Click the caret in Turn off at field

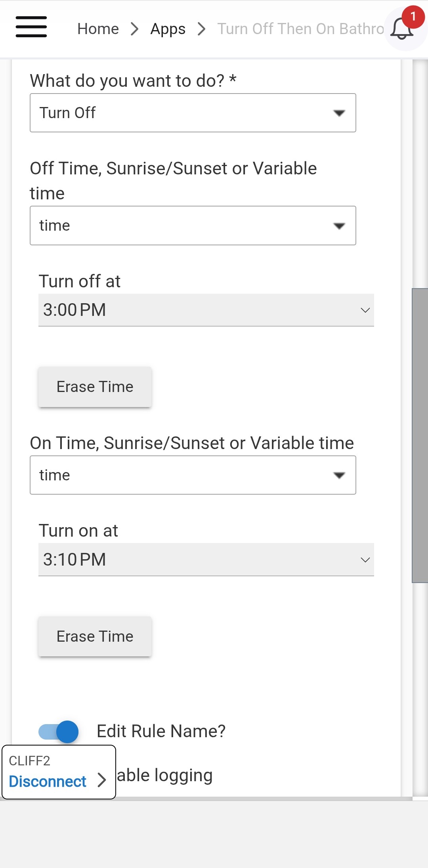click(x=365, y=310)
